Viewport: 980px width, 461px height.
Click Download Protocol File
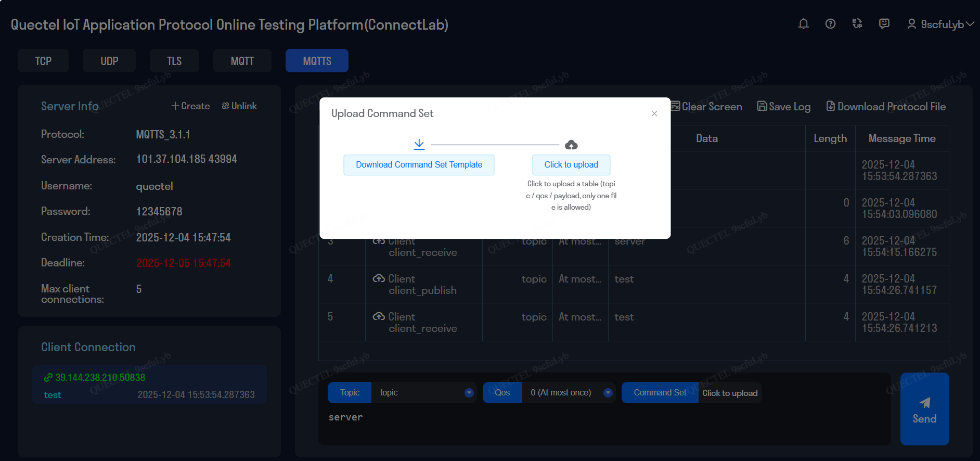tap(886, 107)
